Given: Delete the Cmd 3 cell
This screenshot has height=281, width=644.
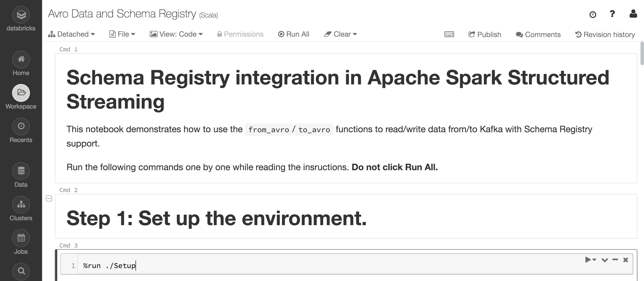Looking at the screenshot, I should coord(626,260).
